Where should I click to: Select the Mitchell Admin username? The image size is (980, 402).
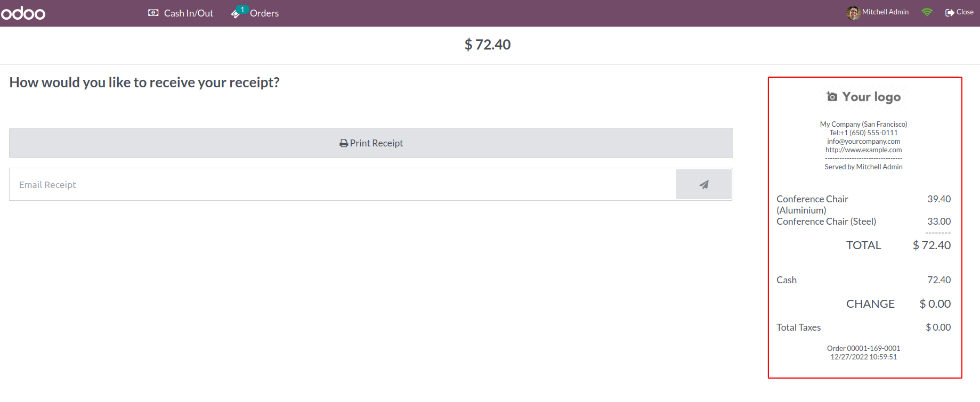[x=885, y=12]
